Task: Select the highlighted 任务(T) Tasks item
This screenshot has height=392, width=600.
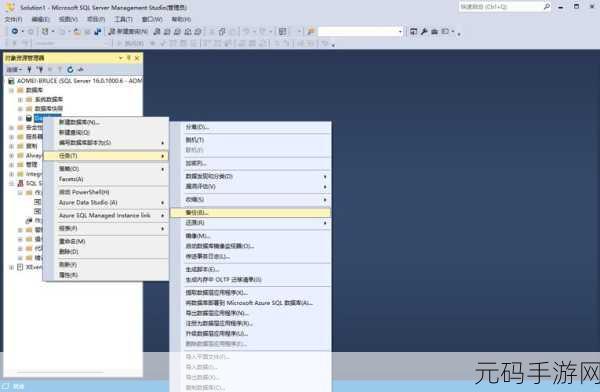Action: [x=106, y=156]
